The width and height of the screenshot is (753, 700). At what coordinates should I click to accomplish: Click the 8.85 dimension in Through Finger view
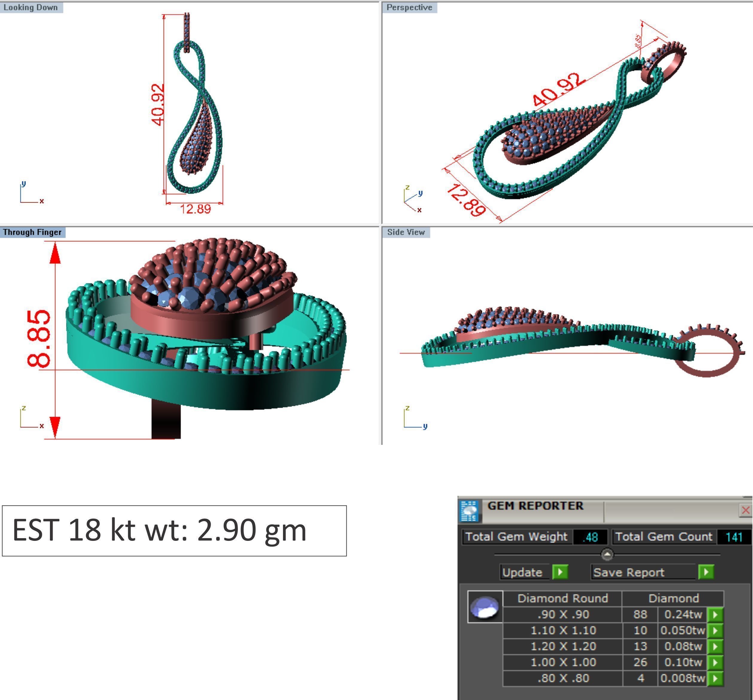point(39,339)
